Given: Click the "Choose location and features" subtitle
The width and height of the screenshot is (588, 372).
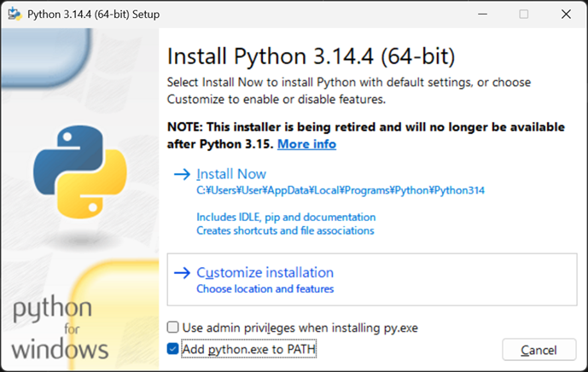Looking at the screenshot, I should pyautogui.click(x=265, y=289).
